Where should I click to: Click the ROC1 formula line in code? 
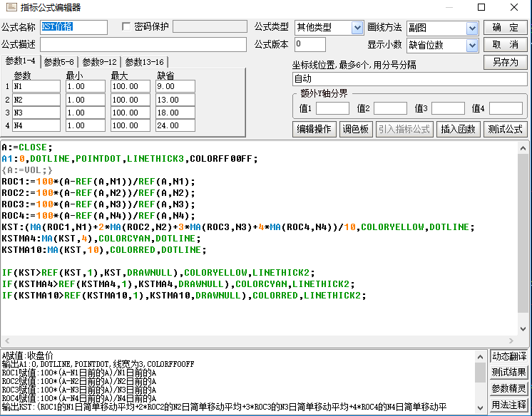98,182
